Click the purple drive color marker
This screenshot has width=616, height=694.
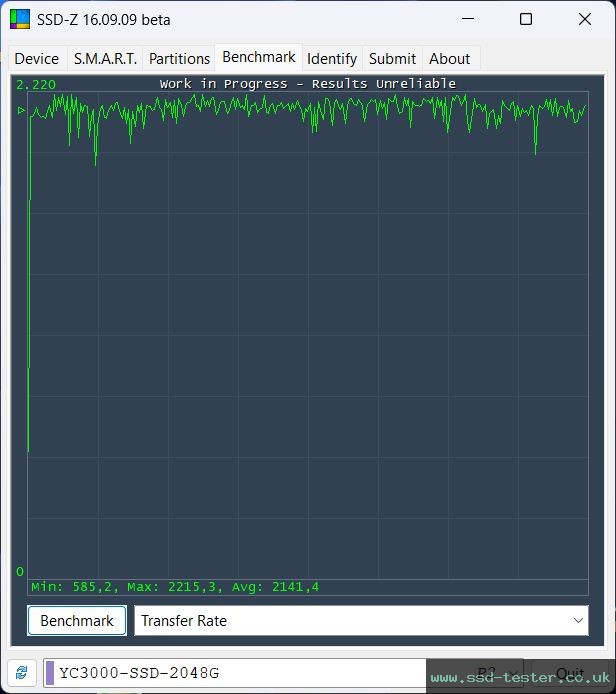(x=50, y=673)
